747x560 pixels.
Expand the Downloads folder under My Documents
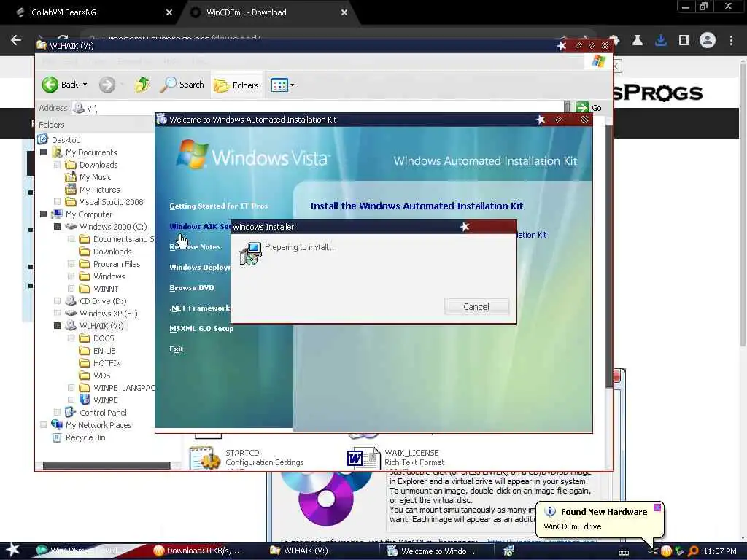[58, 165]
